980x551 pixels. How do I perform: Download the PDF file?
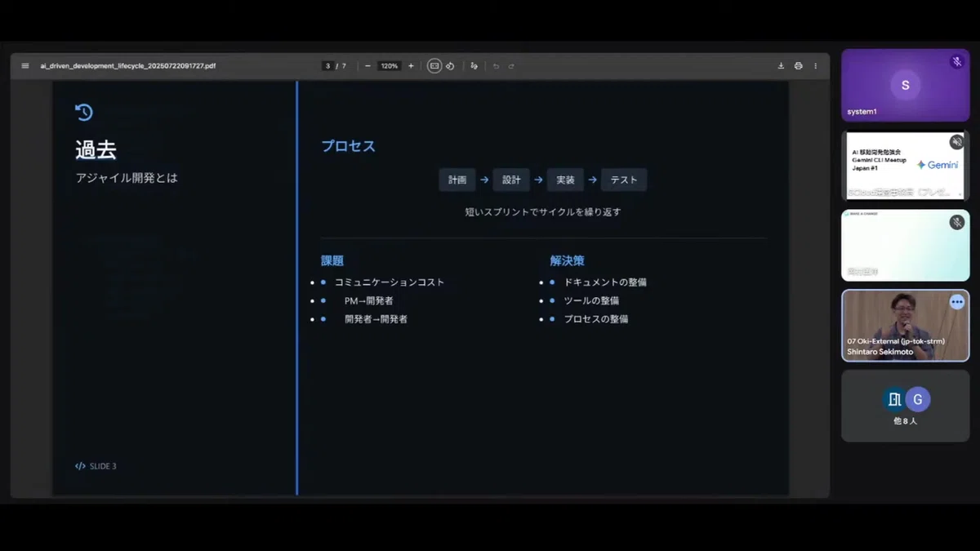[x=781, y=66]
